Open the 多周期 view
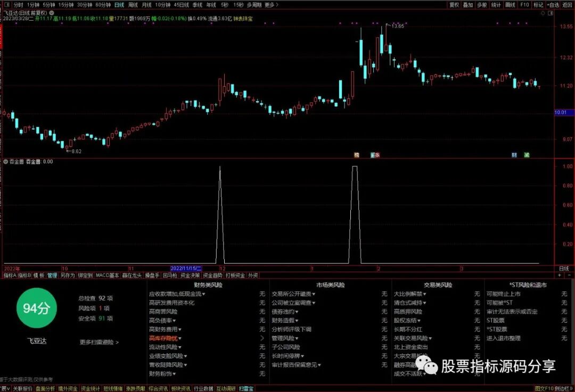The image size is (575, 392). [254, 5]
